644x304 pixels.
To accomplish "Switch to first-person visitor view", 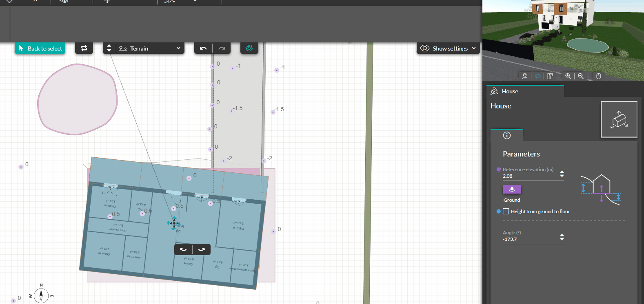I will (525, 76).
